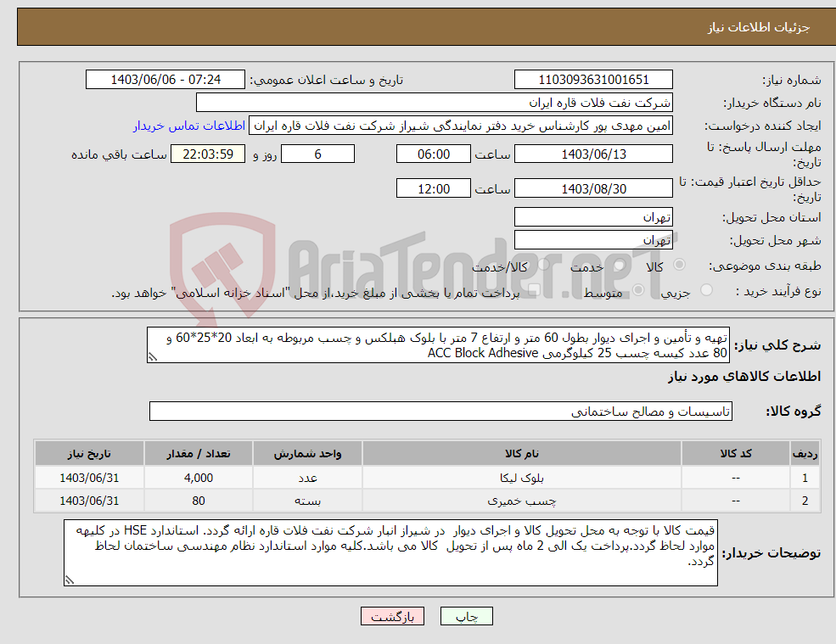Screen dimensions: 836x644
Task: Toggle the Islamic treasury payment checkbox
Action: pyautogui.click(x=534, y=290)
